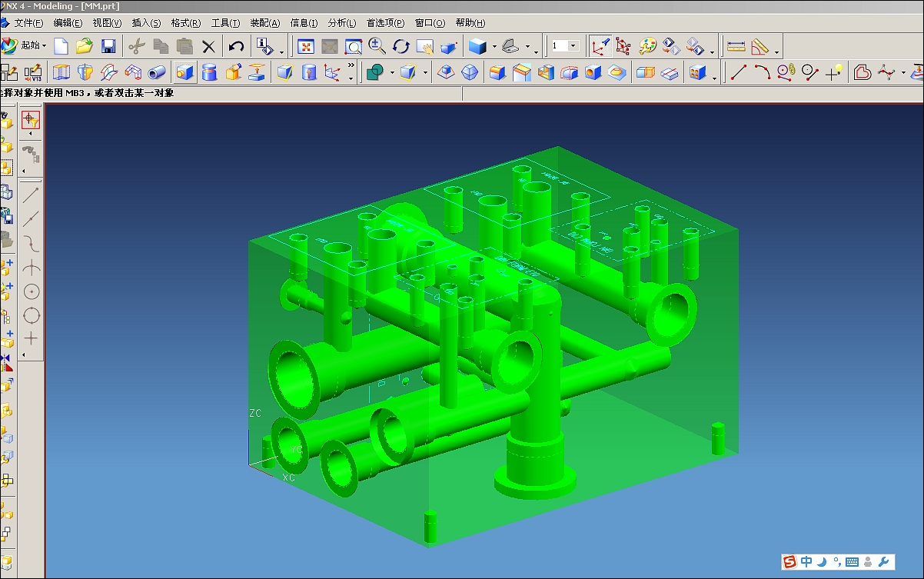Open the 工具(T) menu
Image resolution: width=924 pixels, height=579 pixels.
coord(225,23)
